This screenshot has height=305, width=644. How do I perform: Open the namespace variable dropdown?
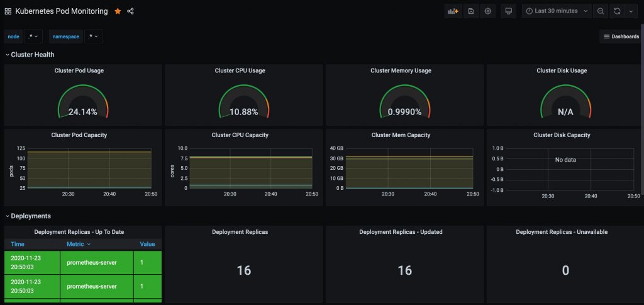coord(94,36)
